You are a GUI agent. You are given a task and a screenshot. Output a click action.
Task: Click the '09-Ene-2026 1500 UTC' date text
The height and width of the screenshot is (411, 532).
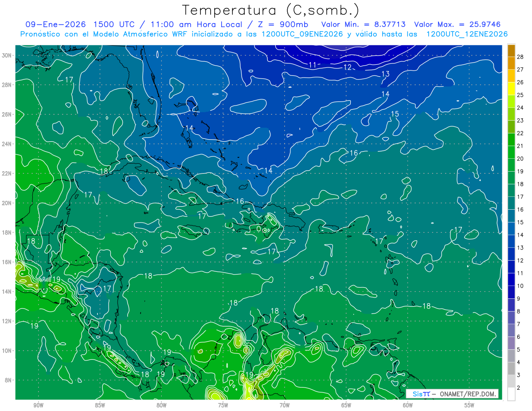79,24
